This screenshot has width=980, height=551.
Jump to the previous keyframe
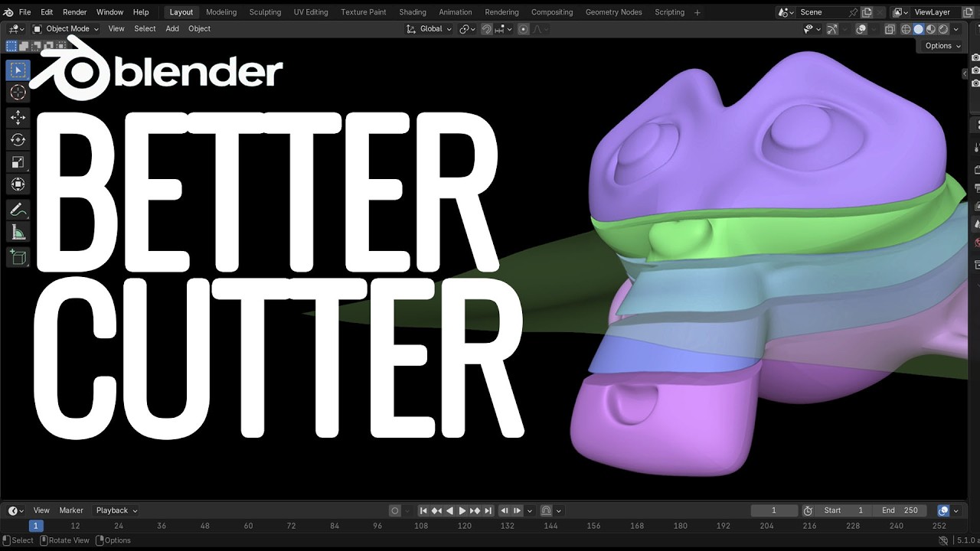click(436, 510)
